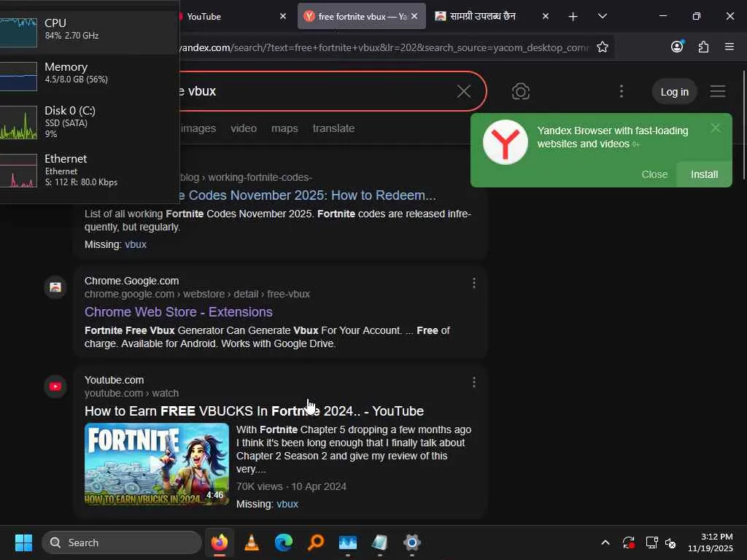Screen dimensions: 747x560
Task: Open Firefox from the taskbar
Action: pyautogui.click(x=219, y=542)
